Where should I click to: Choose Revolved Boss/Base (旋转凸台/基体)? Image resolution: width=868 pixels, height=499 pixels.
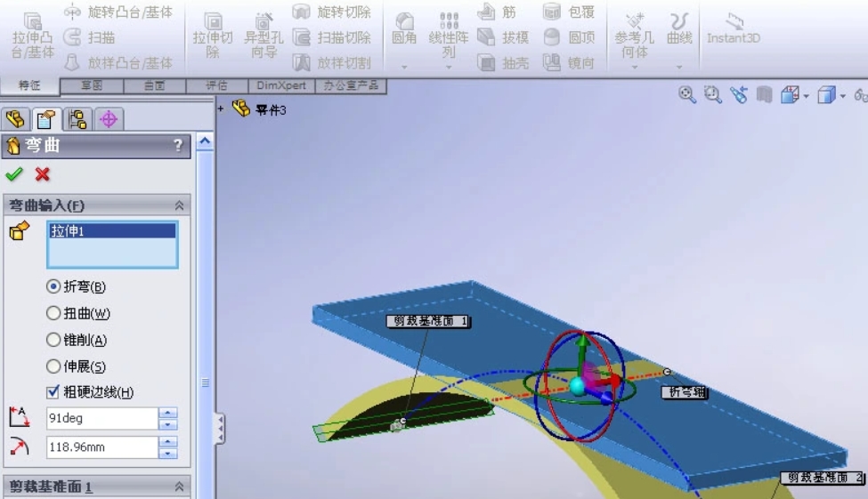click(x=118, y=12)
